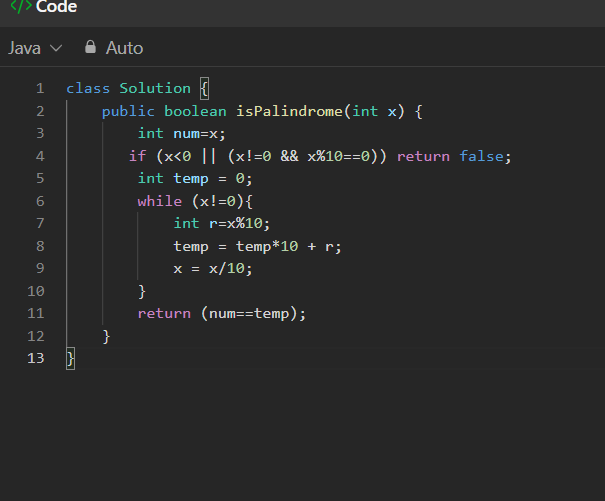605x501 pixels.
Task: Click the 'boolean' keyword on line 2
Action: pyautogui.click(x=195, y=111)
